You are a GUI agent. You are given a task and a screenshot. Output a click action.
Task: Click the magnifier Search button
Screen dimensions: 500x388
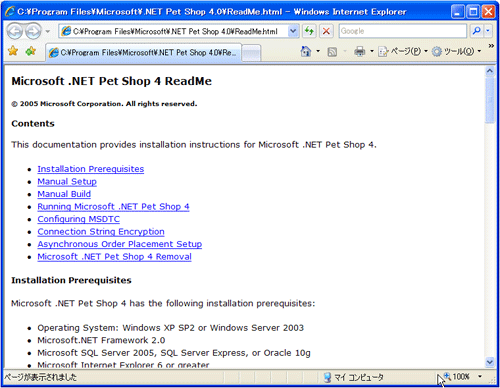[476, 31]
